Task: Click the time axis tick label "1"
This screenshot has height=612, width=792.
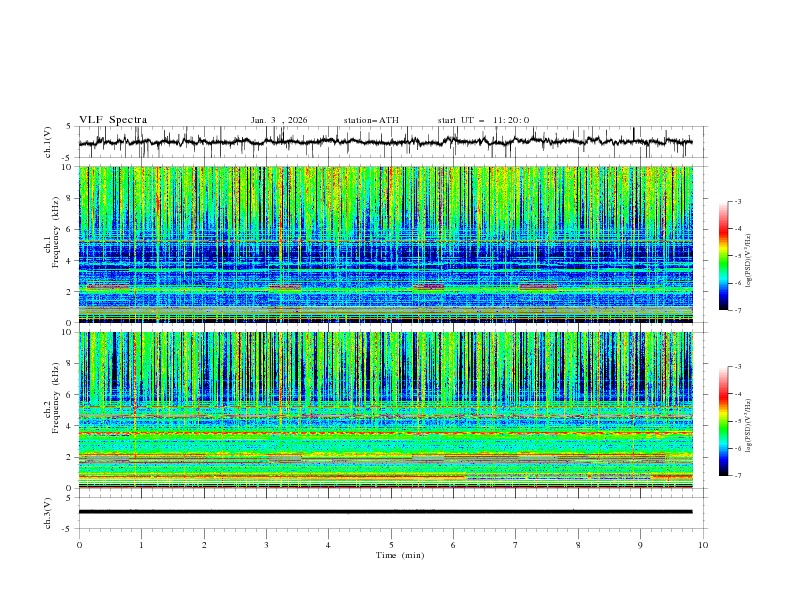Action: (141, 545)
